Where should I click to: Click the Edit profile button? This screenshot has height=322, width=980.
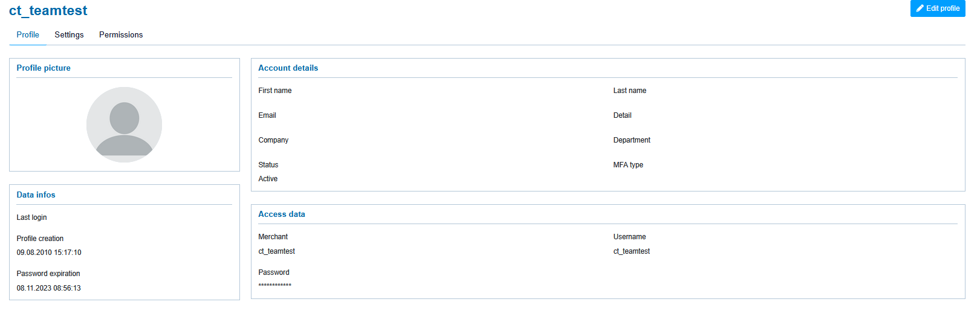[937, 8]
